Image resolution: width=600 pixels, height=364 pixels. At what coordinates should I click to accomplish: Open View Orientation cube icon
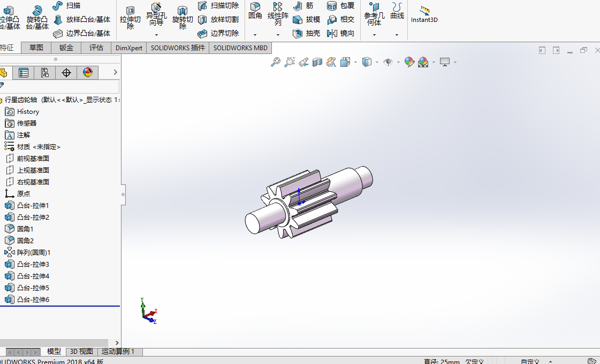[x=345, y=62]
